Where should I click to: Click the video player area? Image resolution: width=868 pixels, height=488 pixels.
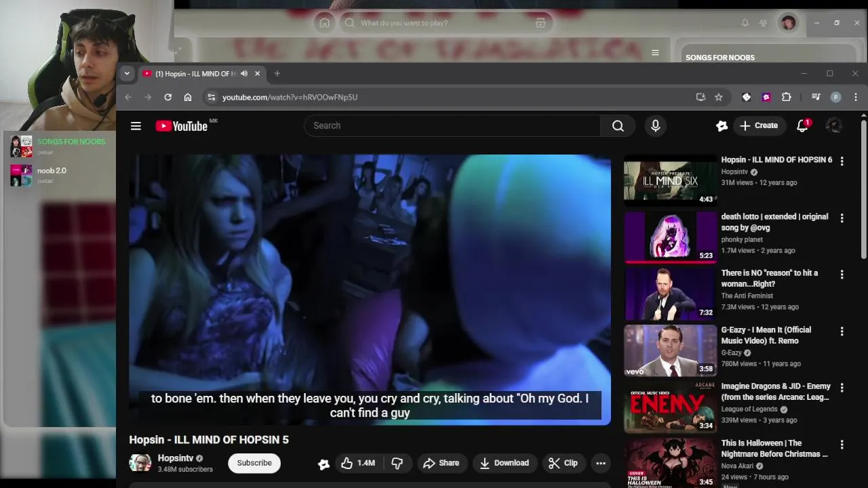click(x=370, y=289)
